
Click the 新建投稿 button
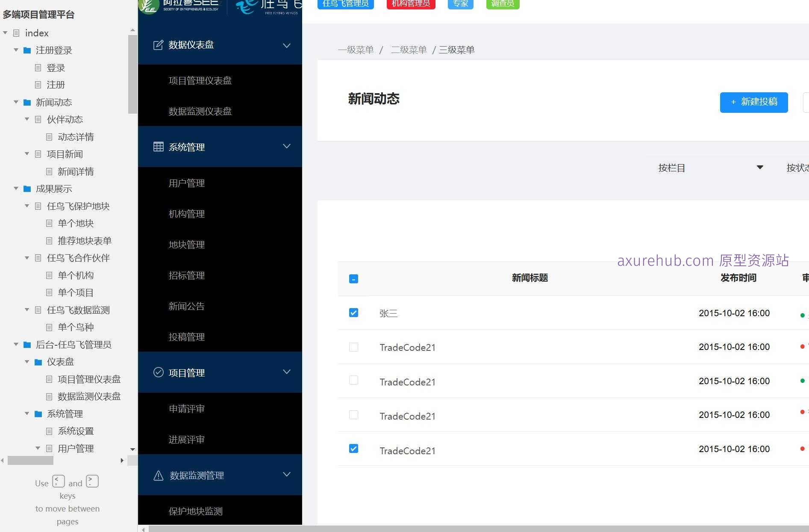[x=753, y=102]
